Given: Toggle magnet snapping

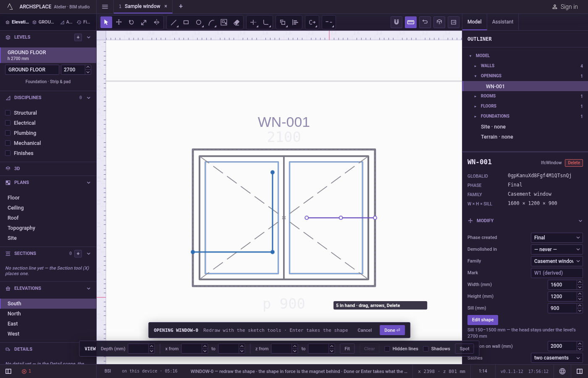Looking at the screenshot, I should 396,22.
